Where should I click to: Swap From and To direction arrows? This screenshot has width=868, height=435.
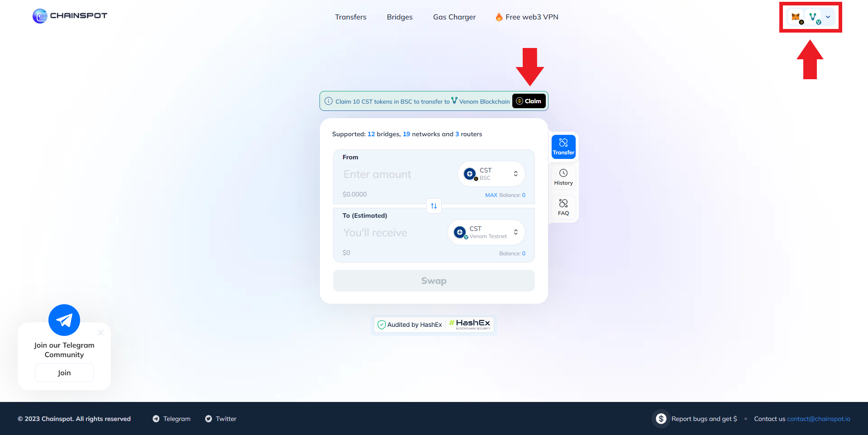[434, 206]
